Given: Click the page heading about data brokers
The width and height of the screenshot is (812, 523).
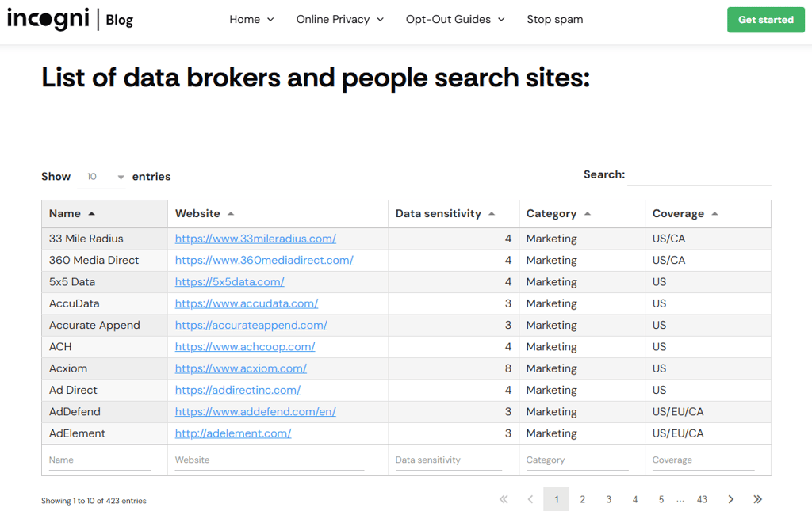Looking at the screenshot, I should pyautogui.click(x=316, y=78).
